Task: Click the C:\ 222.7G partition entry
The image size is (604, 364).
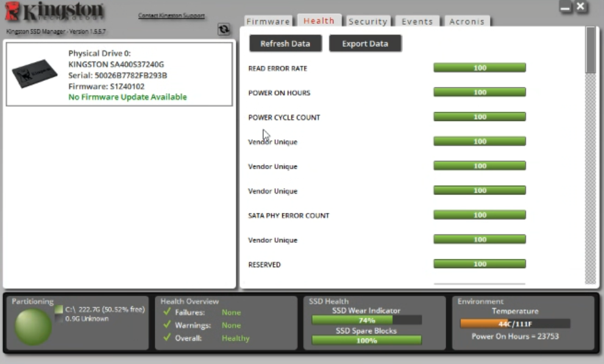Action: tap(105, 309)
